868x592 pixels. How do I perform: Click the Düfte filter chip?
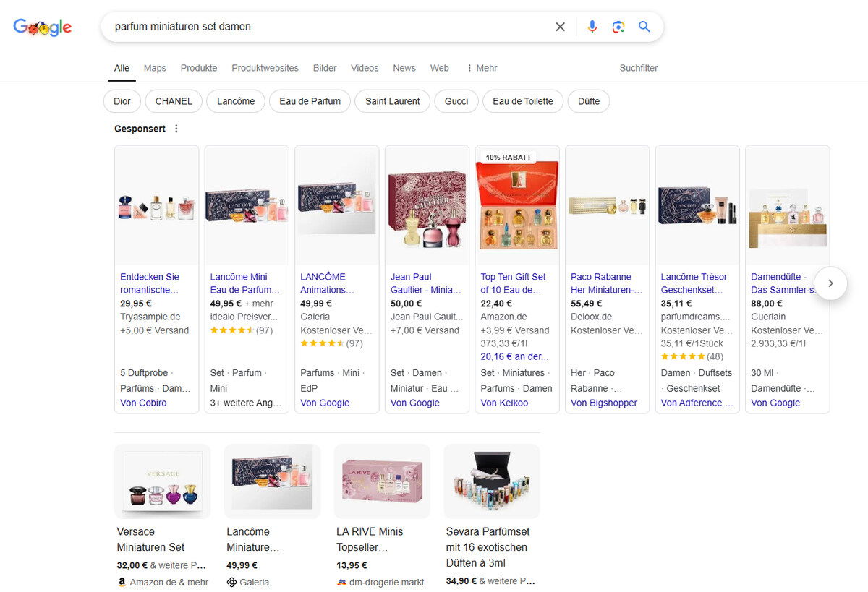(589, 101)
